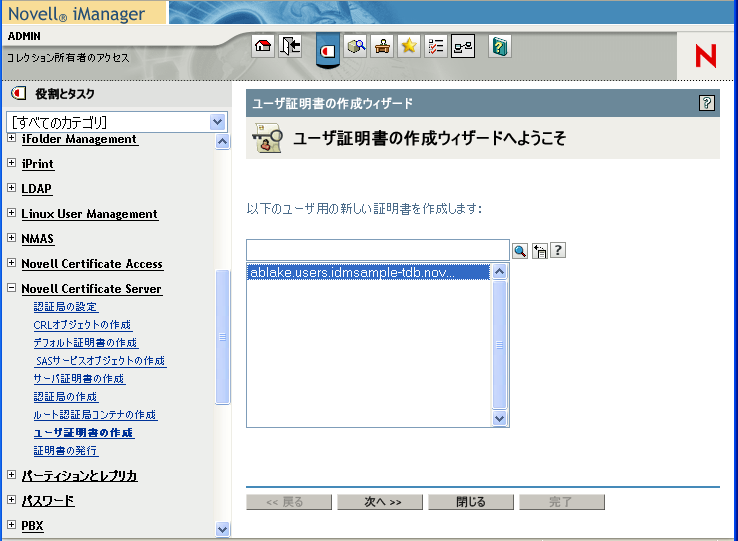The width and height of the screenshot is (738, 541).
Task: Open the 認証局の作成 task
Action: click(x=66, y=396)
